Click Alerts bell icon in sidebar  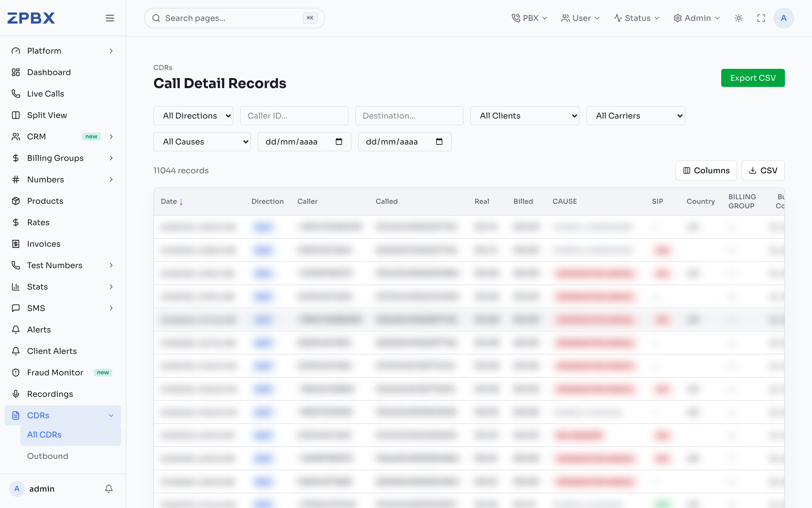coord(16,330)
